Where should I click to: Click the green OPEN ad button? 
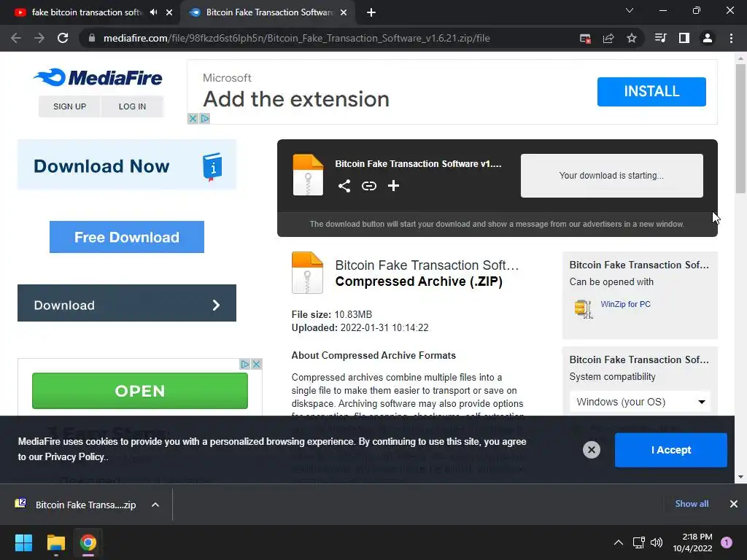pos(139,391)
